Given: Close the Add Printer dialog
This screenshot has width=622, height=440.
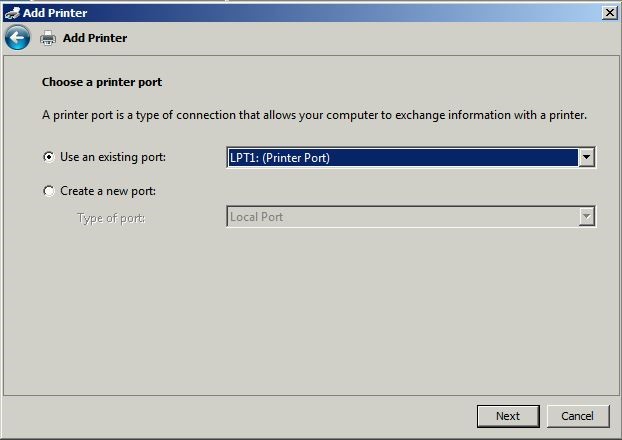Looking at the screenshot, I should coord(609,13).
